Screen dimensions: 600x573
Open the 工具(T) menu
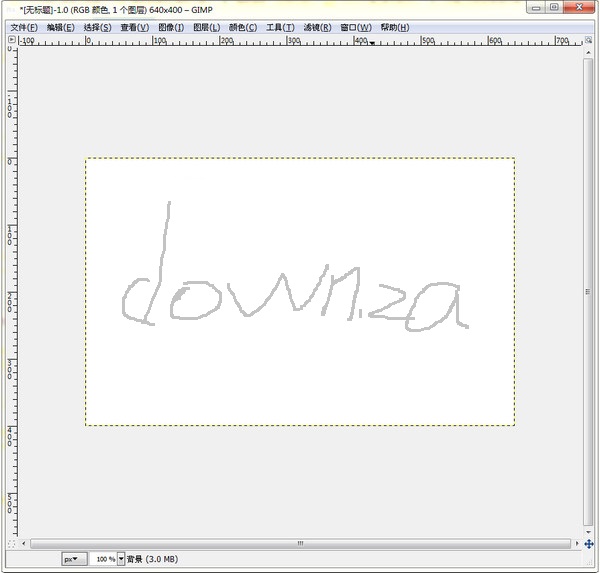pos(280,27)
